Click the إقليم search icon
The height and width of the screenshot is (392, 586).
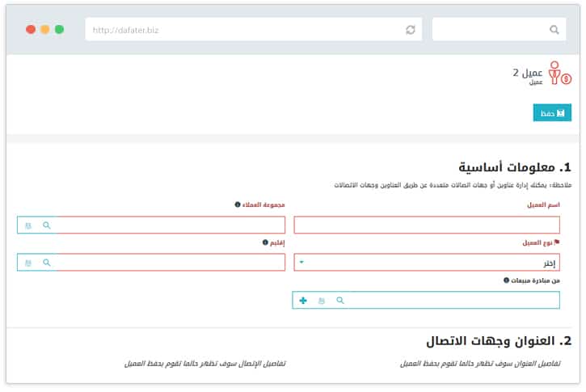tap(46, 263)
